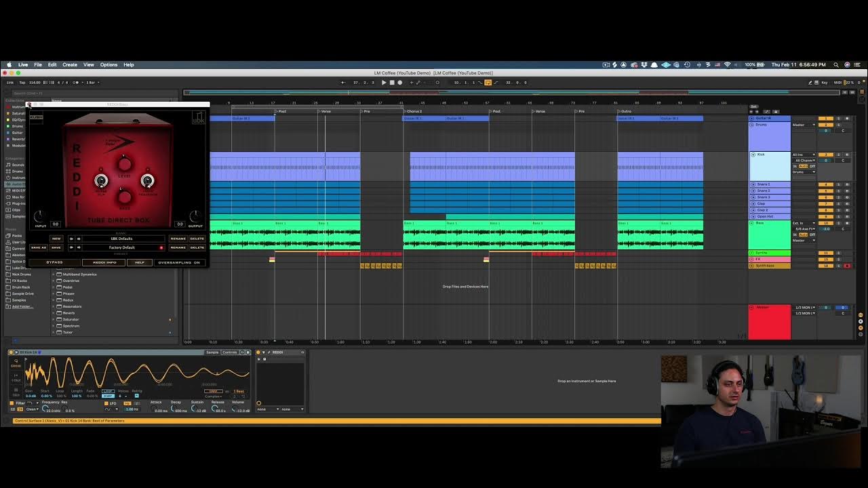Go to previous bank arrow beside UBK Defaults
This screenshot has height=488, width=868.
click(x=71, y=239)
